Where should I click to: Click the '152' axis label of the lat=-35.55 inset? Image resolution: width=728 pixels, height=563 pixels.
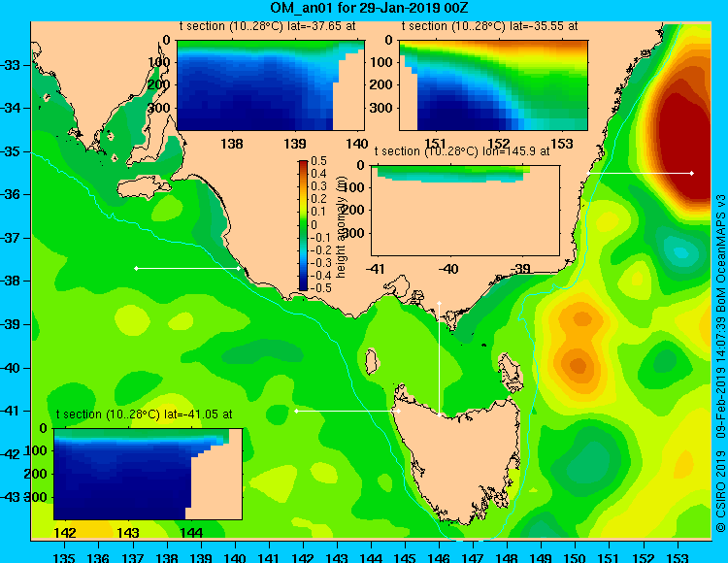(x=498, y=144)
